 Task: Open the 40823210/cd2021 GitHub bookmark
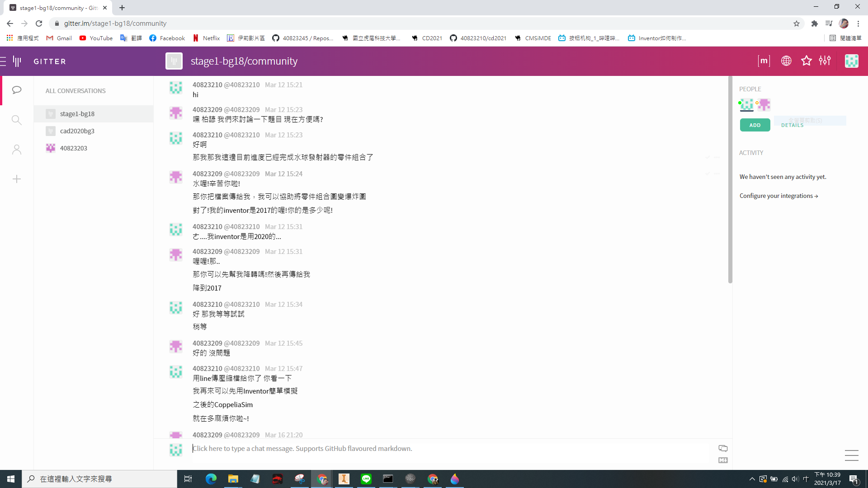coord(478,38)
